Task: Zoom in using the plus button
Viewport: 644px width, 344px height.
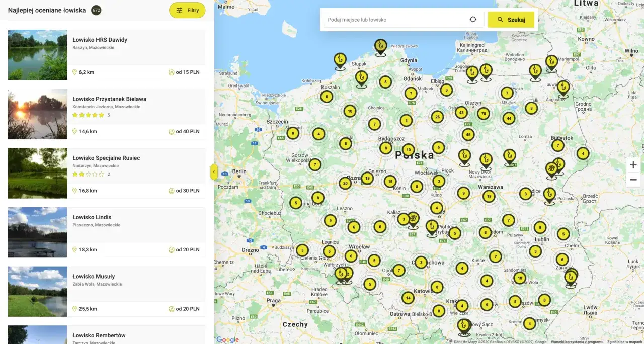Action: [633, 164]
